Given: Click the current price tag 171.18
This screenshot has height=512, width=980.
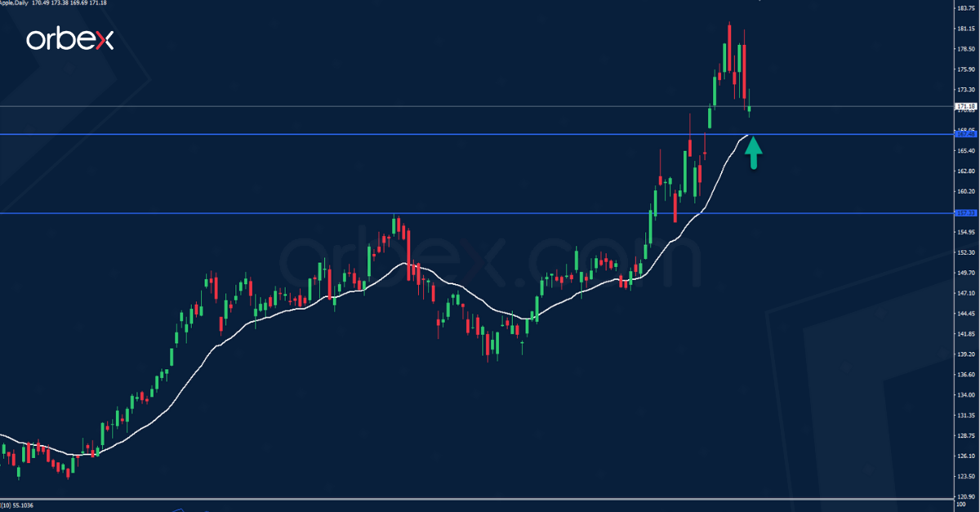Looking at the screenshot, I should coord(966,106).
